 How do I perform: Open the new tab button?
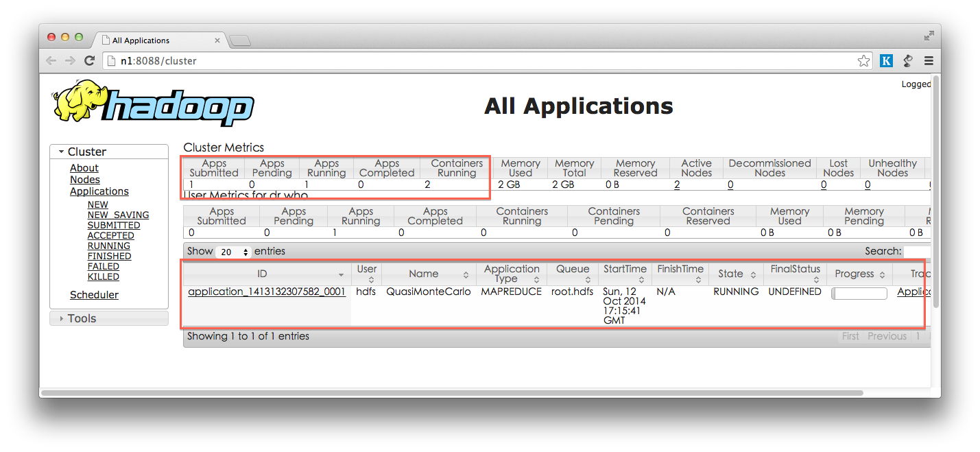click(x=239, y=41)
